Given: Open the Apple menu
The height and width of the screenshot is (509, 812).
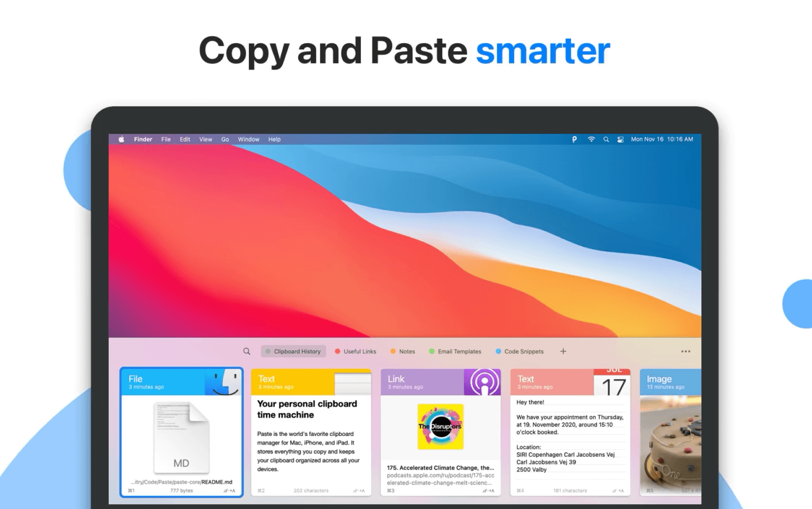Looking at the screenshot, I should pyautogui.click(x=121, y=139).
